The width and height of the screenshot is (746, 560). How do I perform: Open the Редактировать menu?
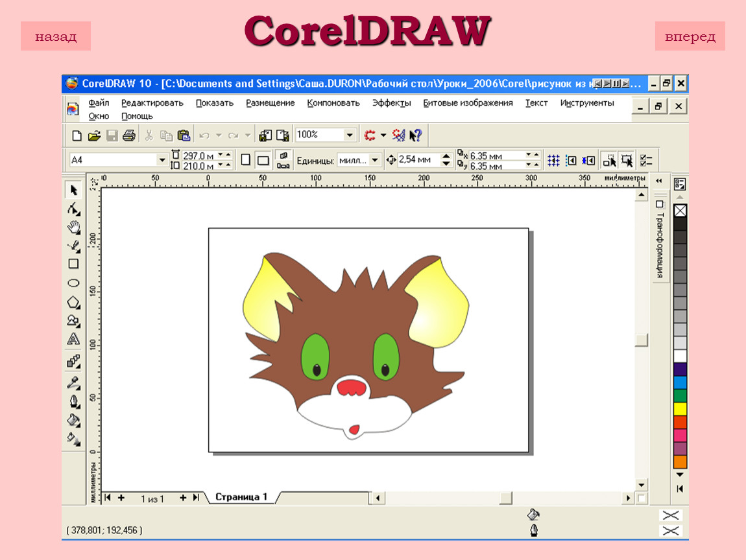click(152, 102)
